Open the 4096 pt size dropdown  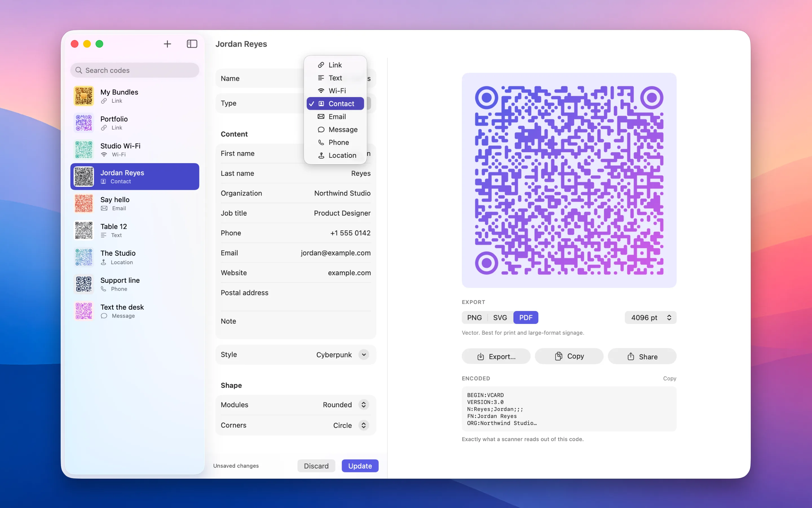pos(650,317)
